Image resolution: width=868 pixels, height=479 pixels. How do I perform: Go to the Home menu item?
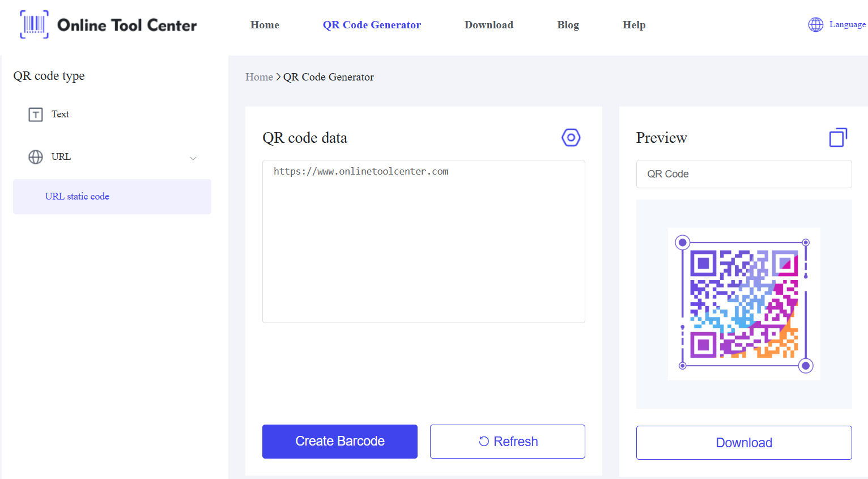tap(265, 25)
